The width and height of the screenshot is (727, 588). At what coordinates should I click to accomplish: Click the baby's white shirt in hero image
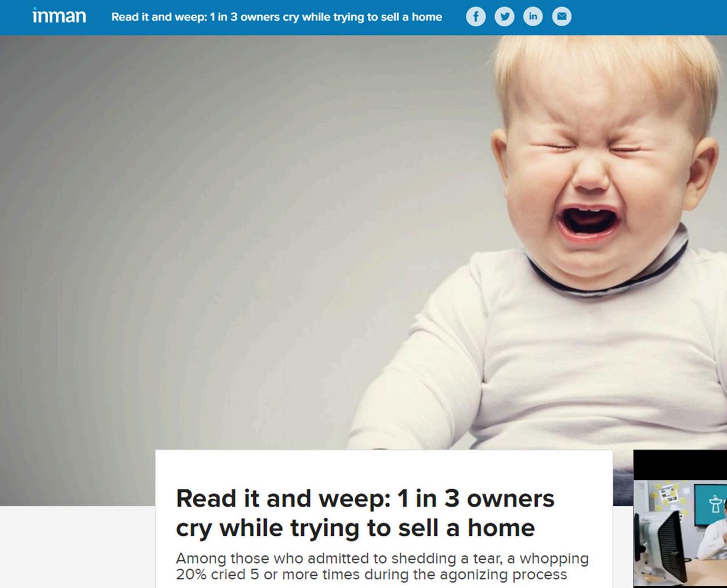(551, 360)
